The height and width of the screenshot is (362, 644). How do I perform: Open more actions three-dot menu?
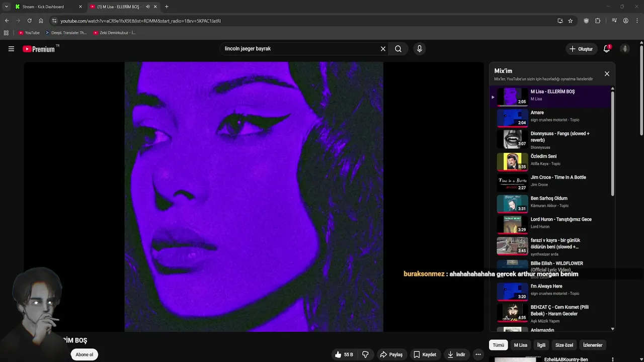click(478, 354)
